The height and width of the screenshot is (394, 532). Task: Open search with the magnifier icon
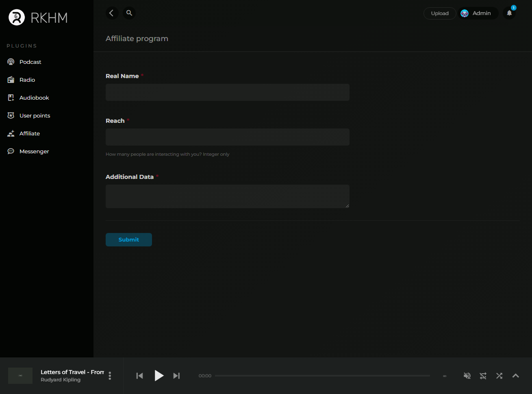tap(129, 13)
